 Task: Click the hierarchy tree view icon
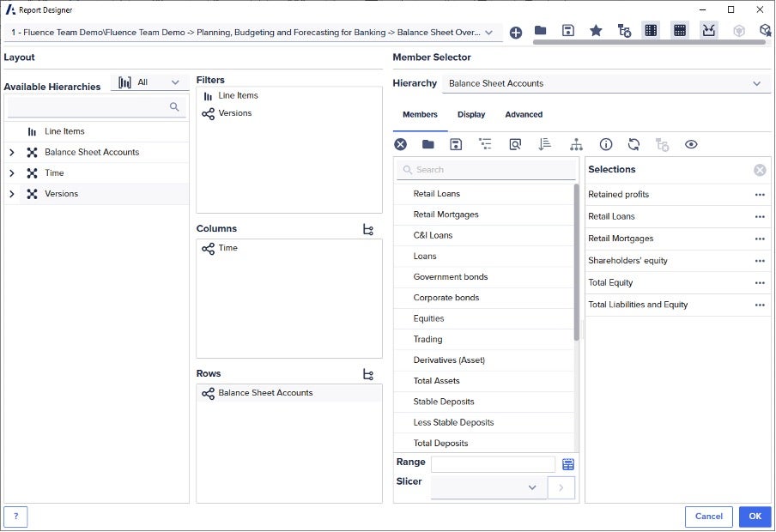(x=576, y=144)
